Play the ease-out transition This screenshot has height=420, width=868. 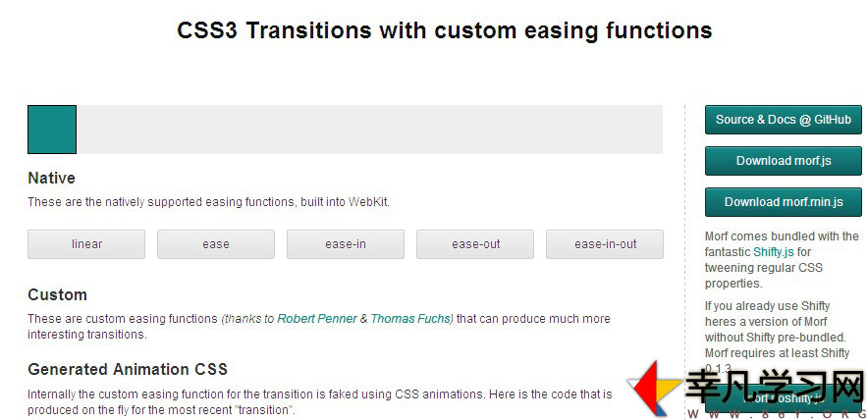[x=475, y=244]
